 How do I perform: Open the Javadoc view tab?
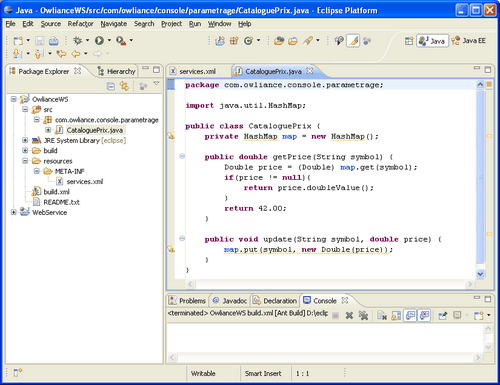[x=230, y=301]
